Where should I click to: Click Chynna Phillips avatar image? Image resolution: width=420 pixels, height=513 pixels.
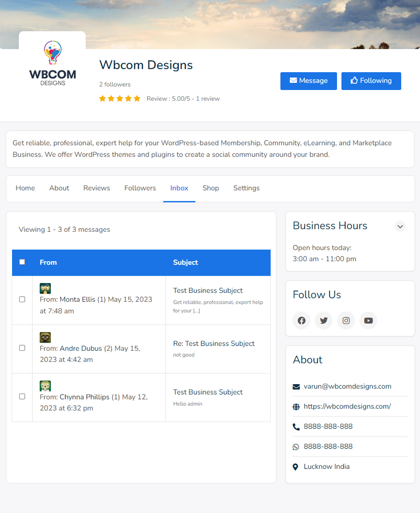[x=45, y=386]
